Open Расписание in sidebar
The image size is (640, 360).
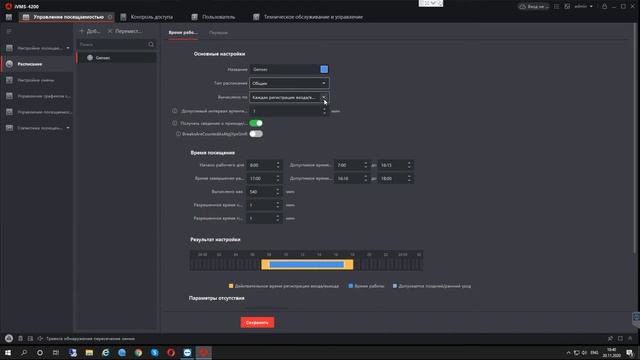pos(38,64)
